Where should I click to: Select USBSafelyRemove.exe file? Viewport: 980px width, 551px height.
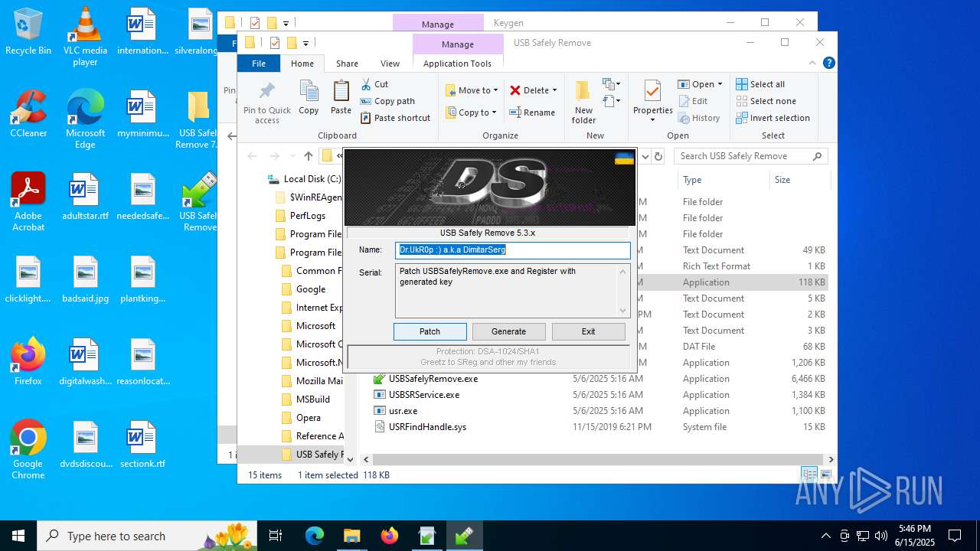pos(433,379)
